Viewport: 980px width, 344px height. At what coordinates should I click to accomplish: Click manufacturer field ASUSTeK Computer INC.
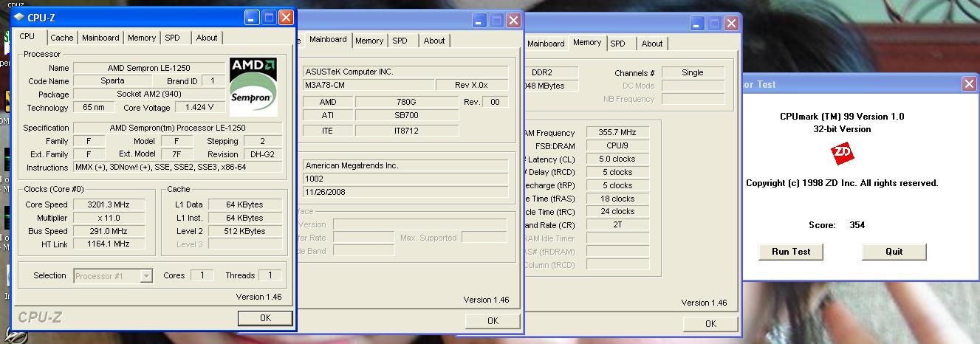pyautogui.click(x=405, y=72)
